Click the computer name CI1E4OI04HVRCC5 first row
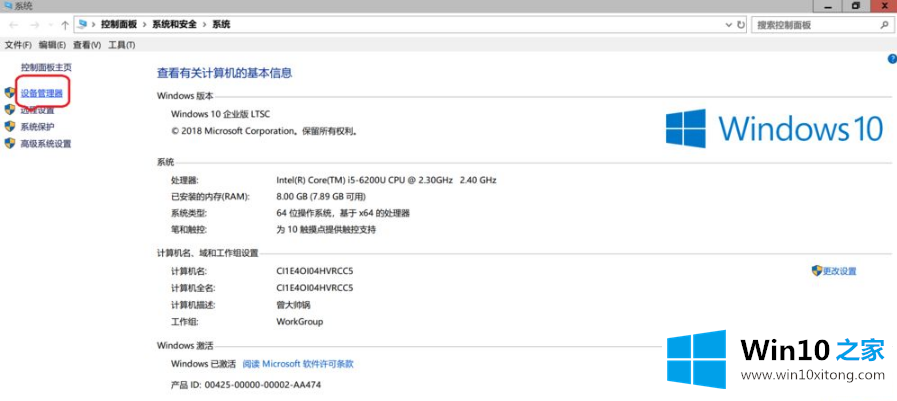 [315, 271]
